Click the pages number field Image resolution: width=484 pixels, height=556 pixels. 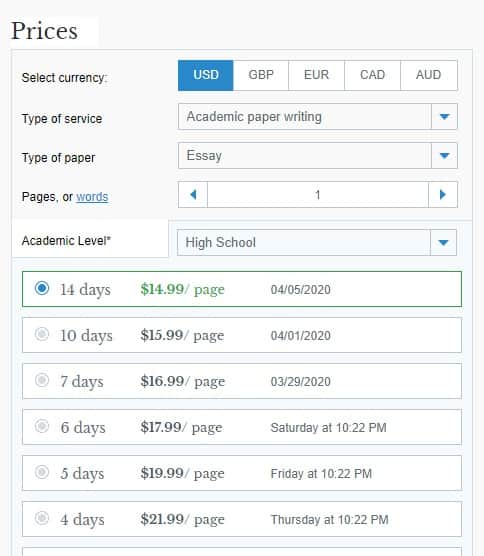[x=318, y=195]
